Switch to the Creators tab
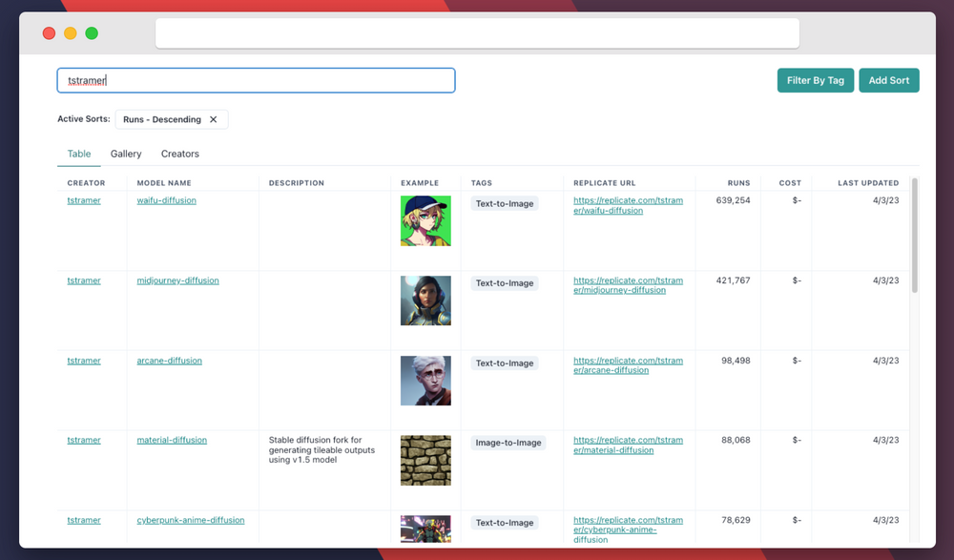Screen dimensions: 954x560 pos(179,154)
